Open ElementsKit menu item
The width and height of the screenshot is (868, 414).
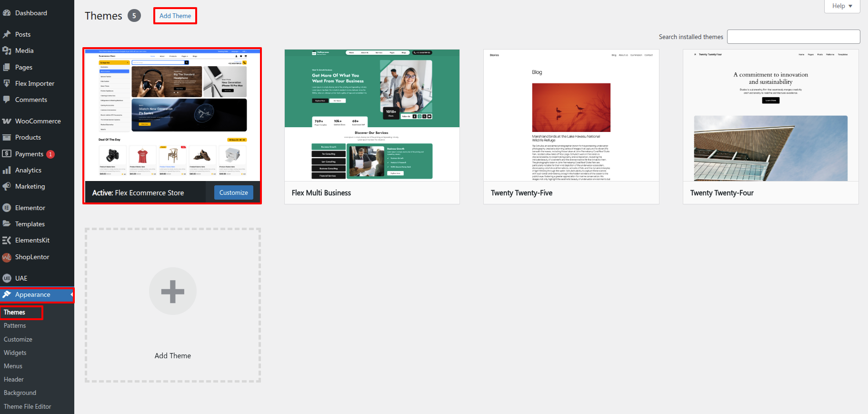32,240
